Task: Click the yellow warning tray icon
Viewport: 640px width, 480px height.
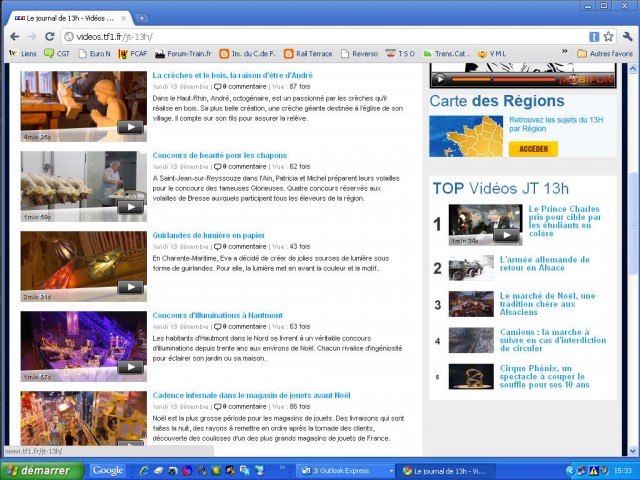Action: click(593, 471)
